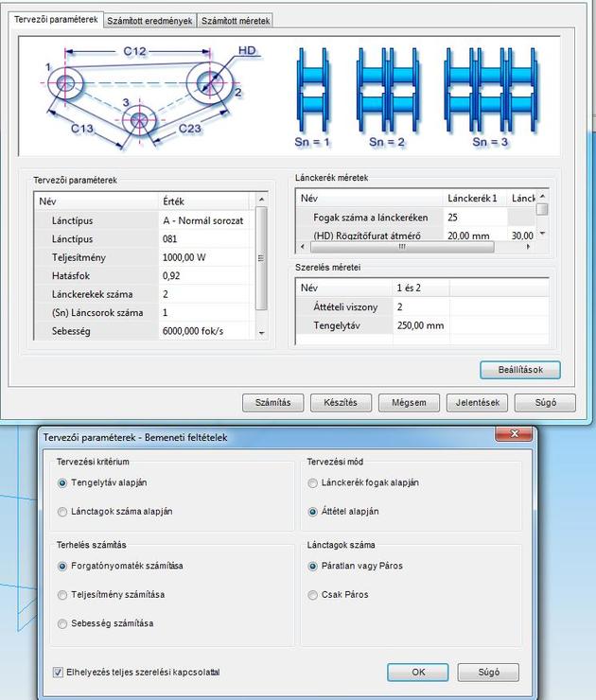Click the Beállítások button
Viewport: 596px width, 700px height.
click(x=519, y=370)
